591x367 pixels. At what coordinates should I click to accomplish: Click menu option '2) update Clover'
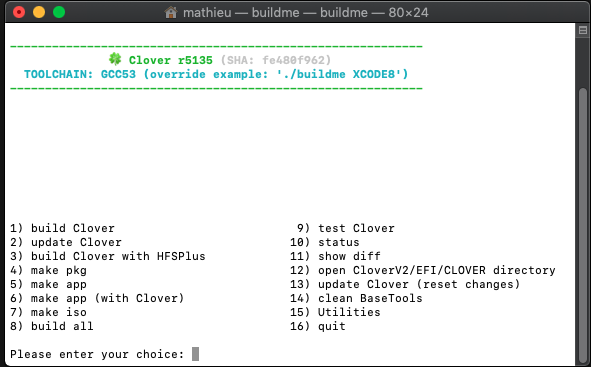click(x=66, y=242)
